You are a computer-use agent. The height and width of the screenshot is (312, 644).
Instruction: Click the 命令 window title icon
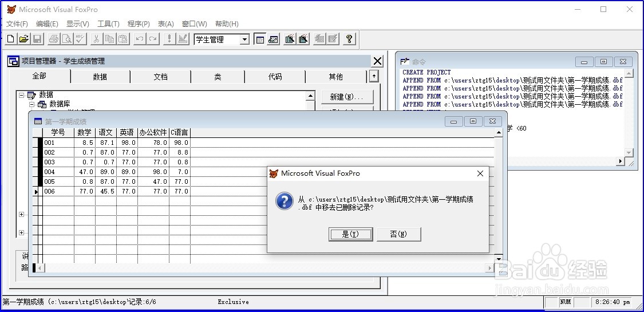click(405, 62)
